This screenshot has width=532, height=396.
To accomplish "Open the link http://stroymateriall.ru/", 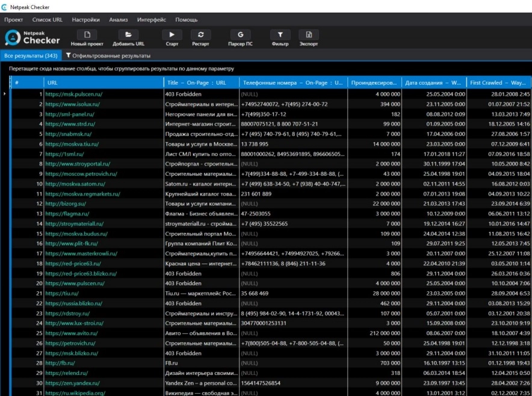I will click(x=75, y=224).
